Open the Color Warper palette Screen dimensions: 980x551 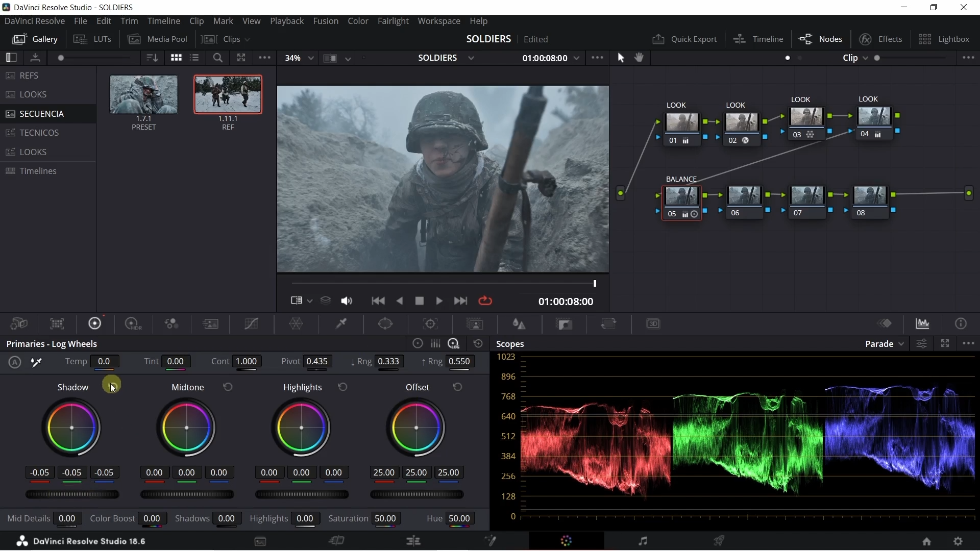pyautogui.click(x=296, y=324)
